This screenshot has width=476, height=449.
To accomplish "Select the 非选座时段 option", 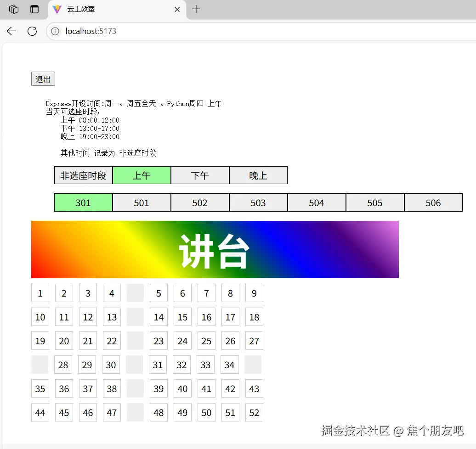I will click(83, 175).
